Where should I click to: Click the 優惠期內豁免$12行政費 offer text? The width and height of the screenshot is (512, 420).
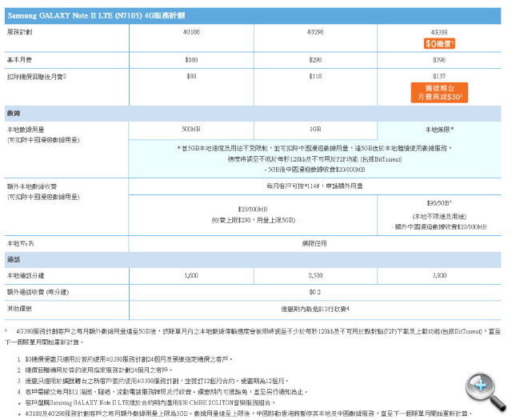(314, 308)
